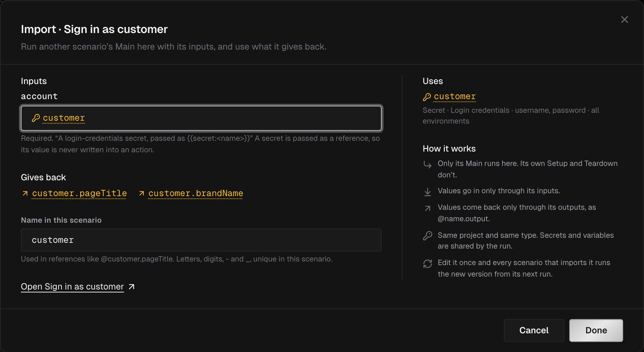Click the 'Uses' heading
The width and height of the screenshot is (644, 352).
[433, 81]
